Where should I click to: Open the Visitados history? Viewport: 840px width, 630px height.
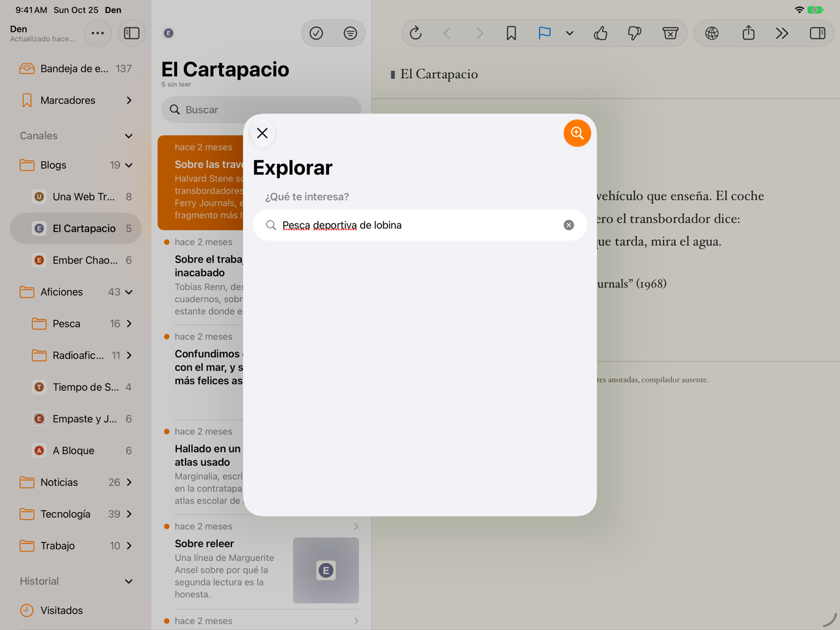pyautogui.click(x=76, y=610)
